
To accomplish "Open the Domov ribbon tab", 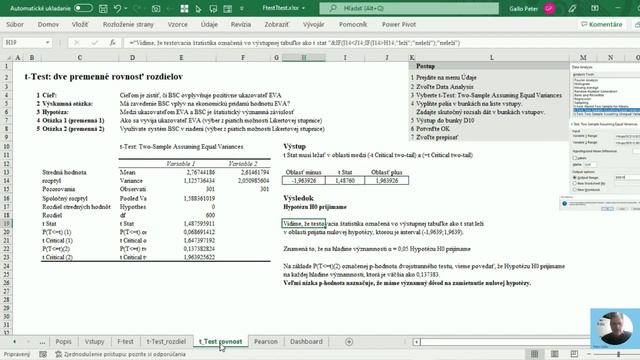I will pos(48,24).
